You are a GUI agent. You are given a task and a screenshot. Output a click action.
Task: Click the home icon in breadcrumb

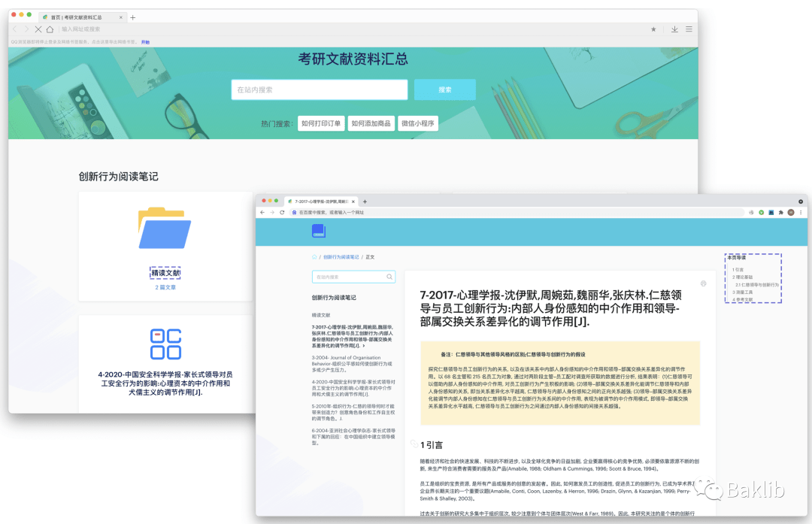314,257
